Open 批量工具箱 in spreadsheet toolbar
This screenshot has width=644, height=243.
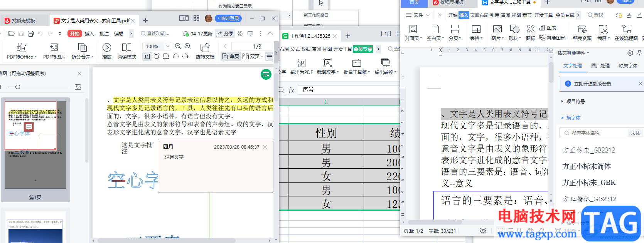point(356,66)
